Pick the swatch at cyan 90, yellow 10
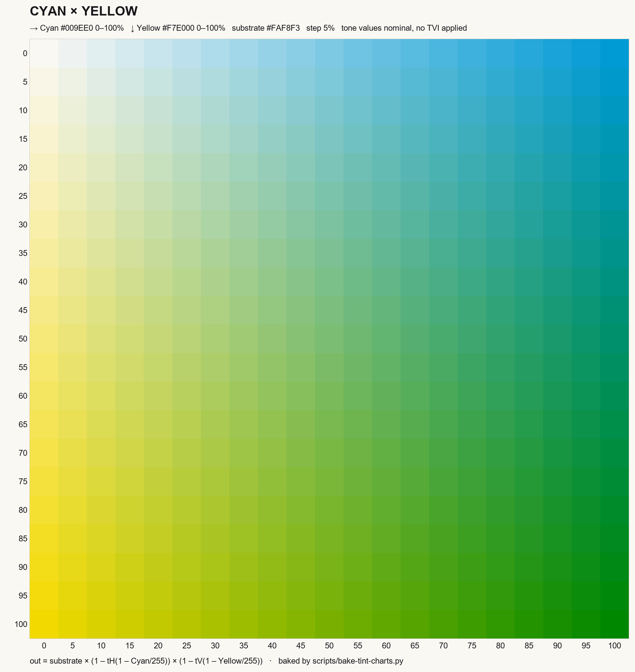The image size is (635, 672). (557, 110)
